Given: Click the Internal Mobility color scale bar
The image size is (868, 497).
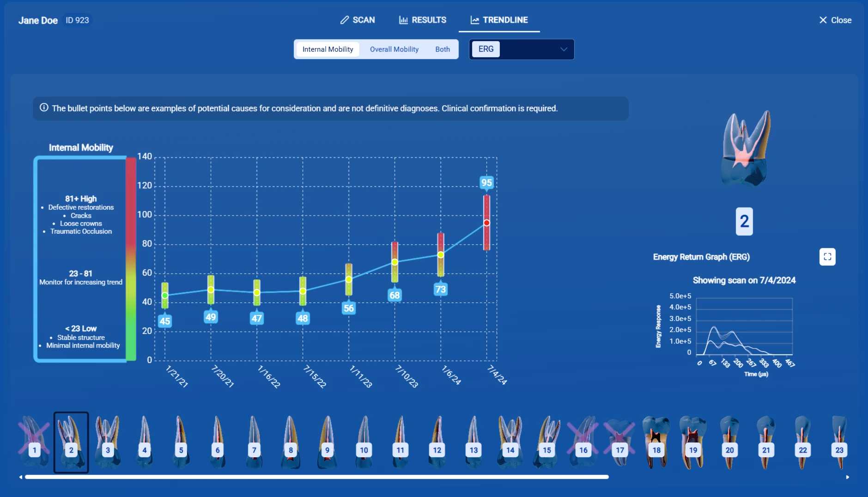Looking at the screenshot, I should [x=131, y=259].
